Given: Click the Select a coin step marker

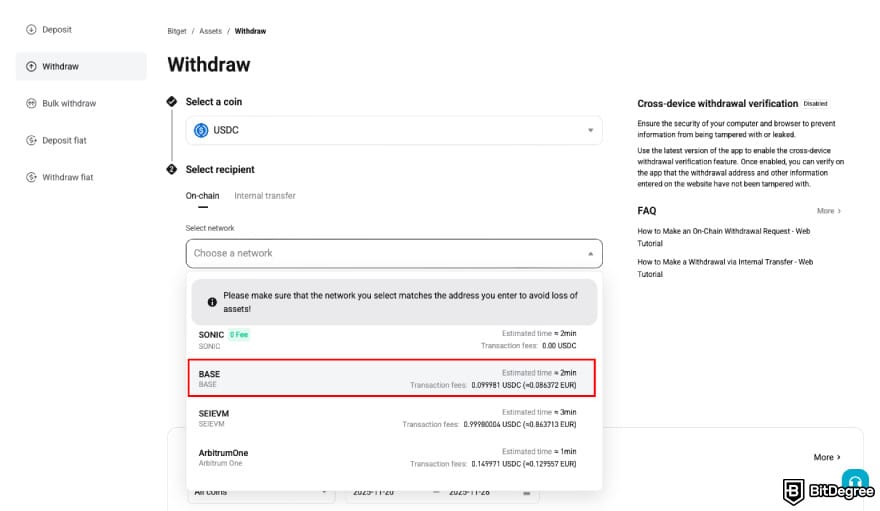Looking at the screenshot, I should point(172,102).
